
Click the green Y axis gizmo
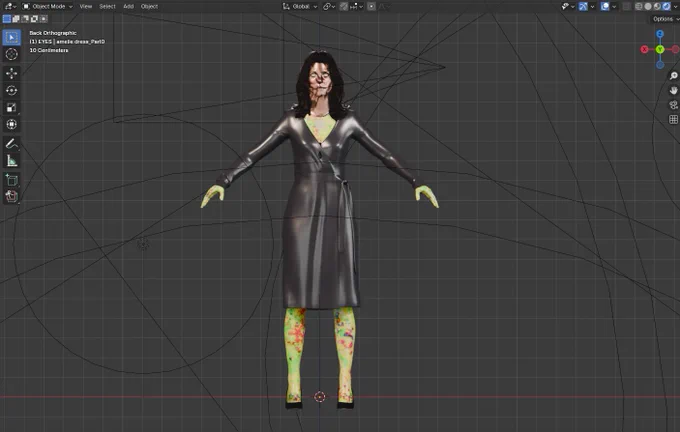(660, 49)
